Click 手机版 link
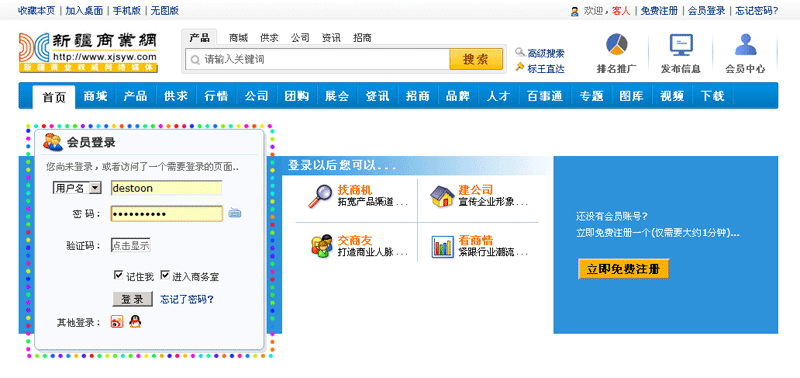 [x=127, y=10]
